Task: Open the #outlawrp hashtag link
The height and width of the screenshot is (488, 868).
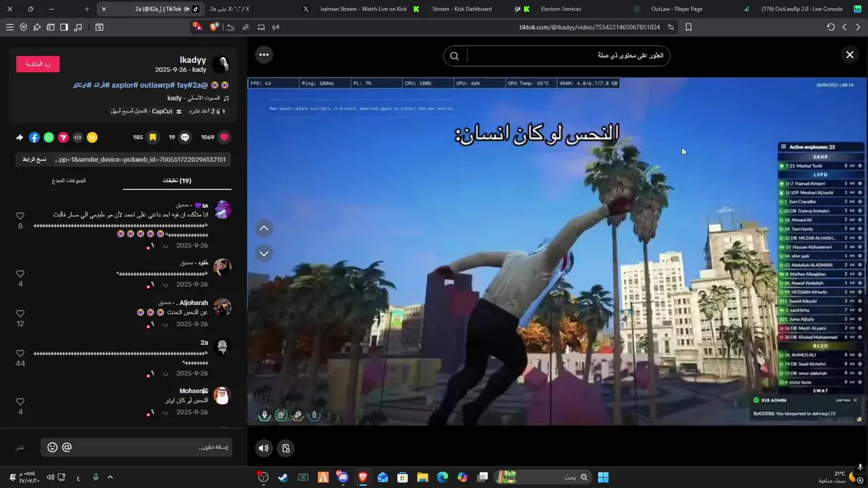Action: pyautogui.click(x=157, y=85)
